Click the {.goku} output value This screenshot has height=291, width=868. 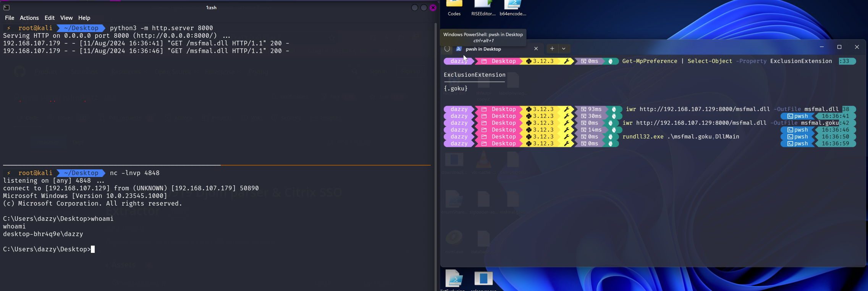456,88
